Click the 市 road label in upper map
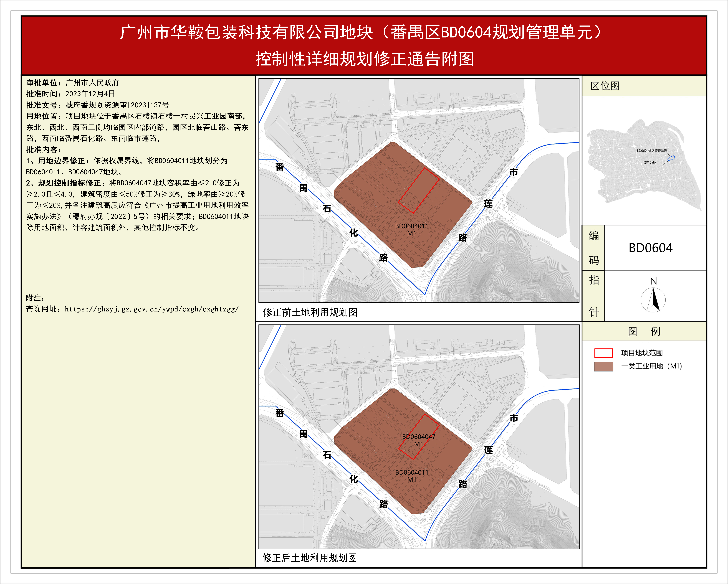Screen dimensions: 728x584 (x=514, y=172)
